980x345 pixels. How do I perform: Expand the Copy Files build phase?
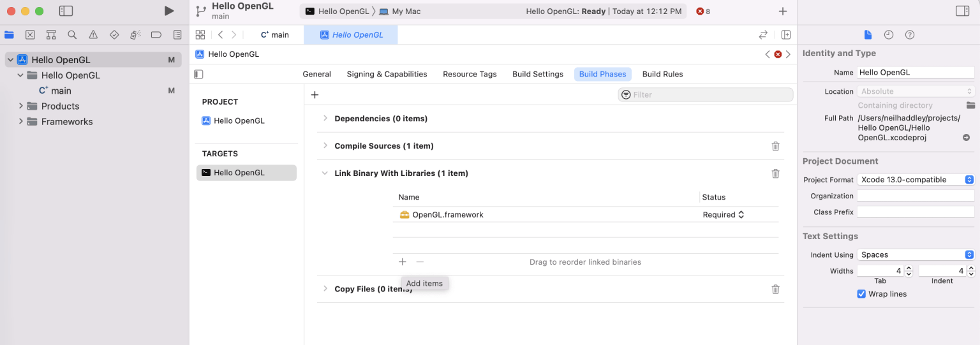325,289
